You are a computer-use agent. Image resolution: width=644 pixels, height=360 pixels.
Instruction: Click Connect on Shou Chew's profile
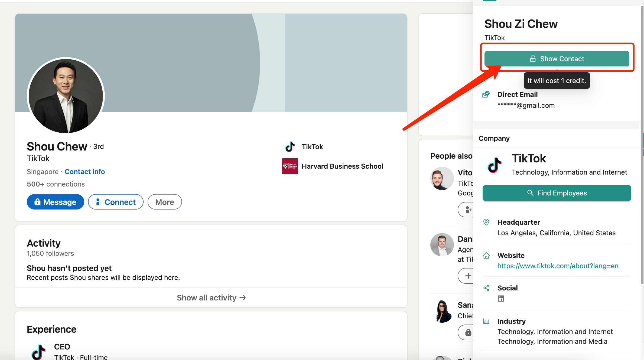pos(116,202)
